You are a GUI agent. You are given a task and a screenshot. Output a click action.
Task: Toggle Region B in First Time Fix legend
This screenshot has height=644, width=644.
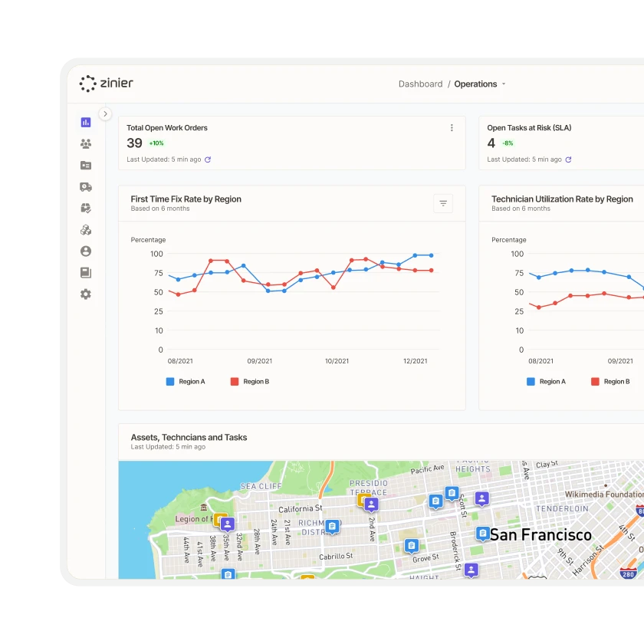click(250, 382)
